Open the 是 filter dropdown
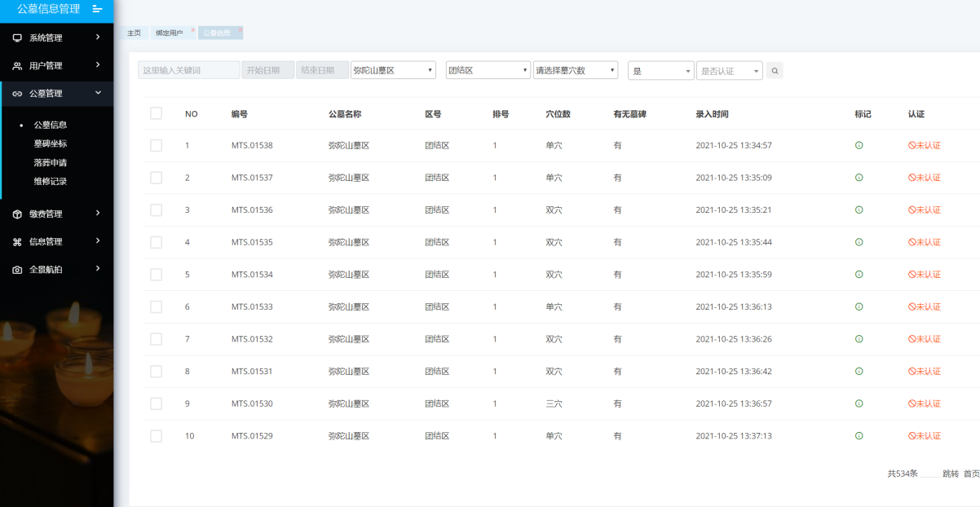 click(661, 71)
